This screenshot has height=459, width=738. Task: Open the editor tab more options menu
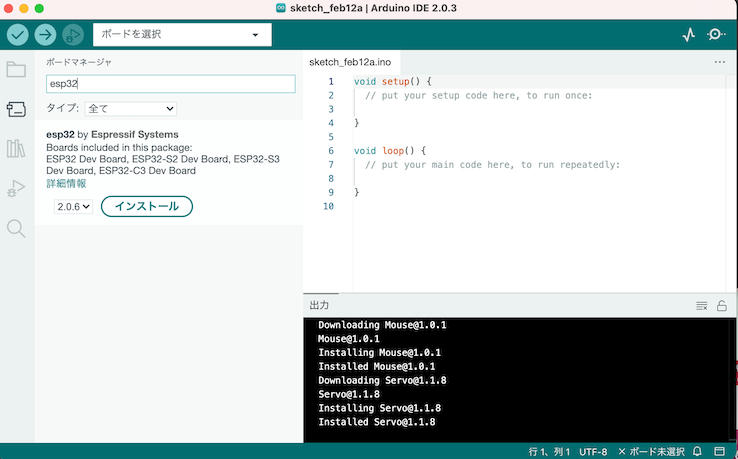coord(720,62)
